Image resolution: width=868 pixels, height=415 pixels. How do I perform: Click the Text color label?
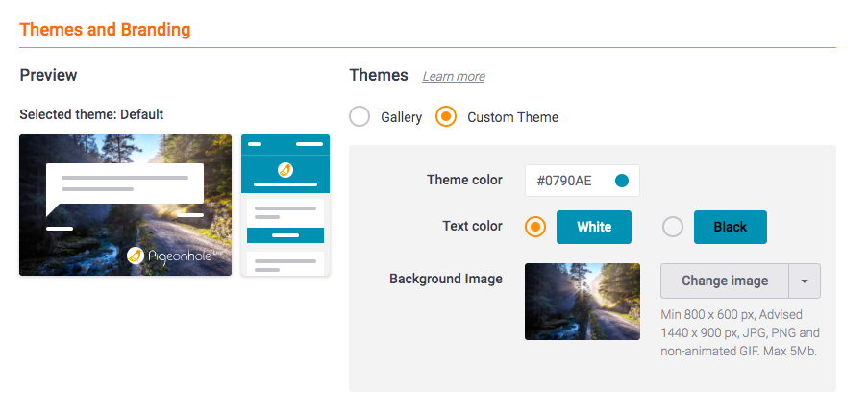[x=472, y=226]
